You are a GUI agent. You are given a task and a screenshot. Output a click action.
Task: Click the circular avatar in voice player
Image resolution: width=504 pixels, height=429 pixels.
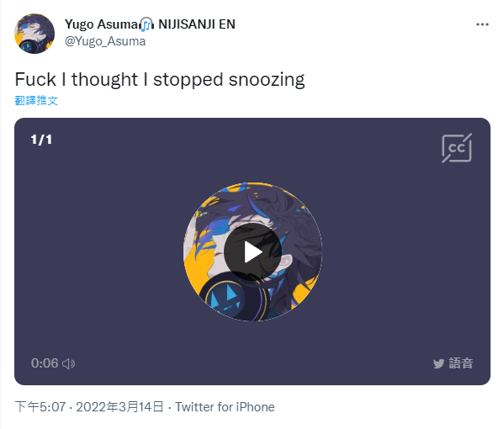pos(252,252)
